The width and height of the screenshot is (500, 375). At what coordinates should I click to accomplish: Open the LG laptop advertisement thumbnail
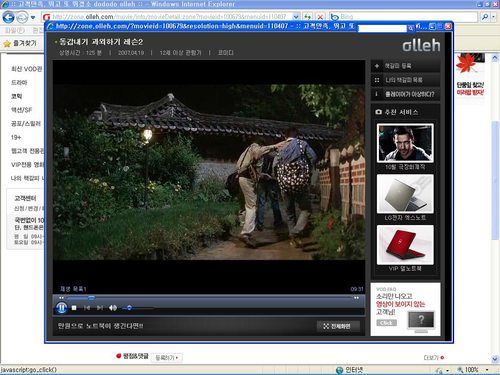[405, 194]
